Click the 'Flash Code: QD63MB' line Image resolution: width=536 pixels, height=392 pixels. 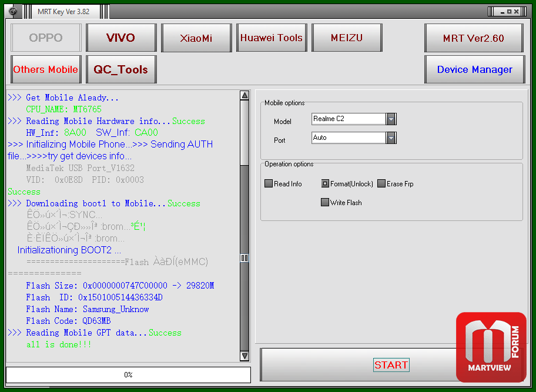68,321
